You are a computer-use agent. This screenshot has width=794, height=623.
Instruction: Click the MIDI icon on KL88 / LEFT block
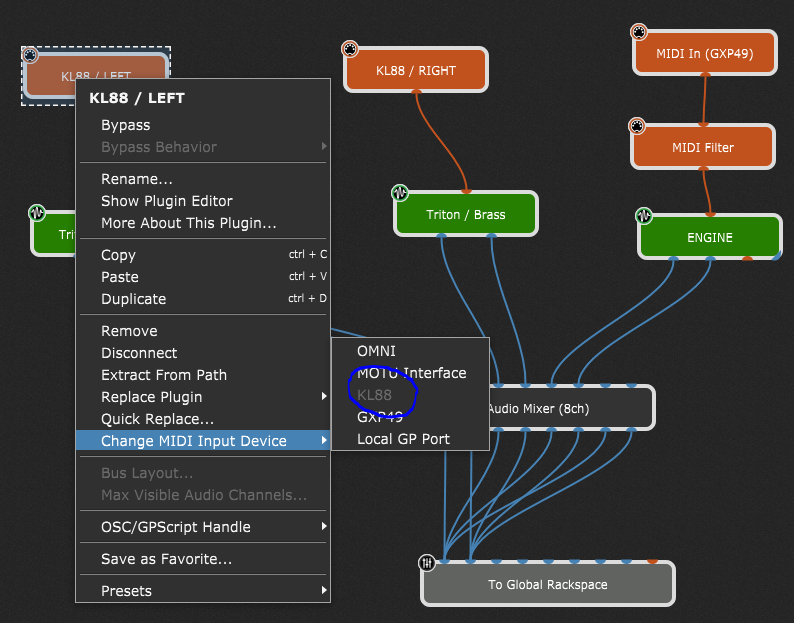coord(29,55)
